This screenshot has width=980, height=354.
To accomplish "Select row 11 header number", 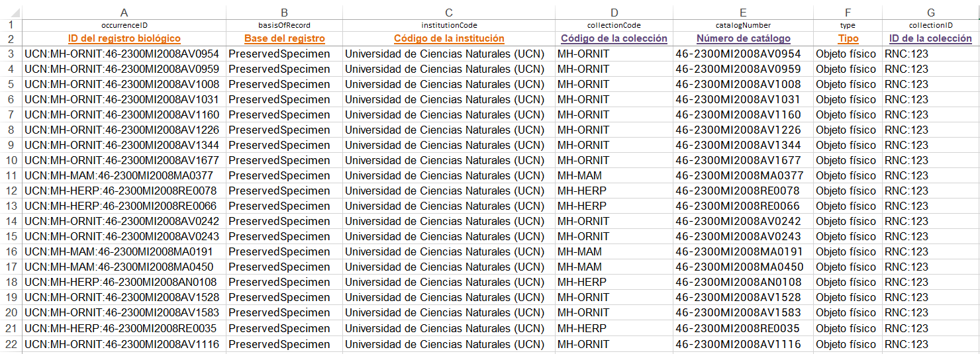I will [x=11, y=175].
